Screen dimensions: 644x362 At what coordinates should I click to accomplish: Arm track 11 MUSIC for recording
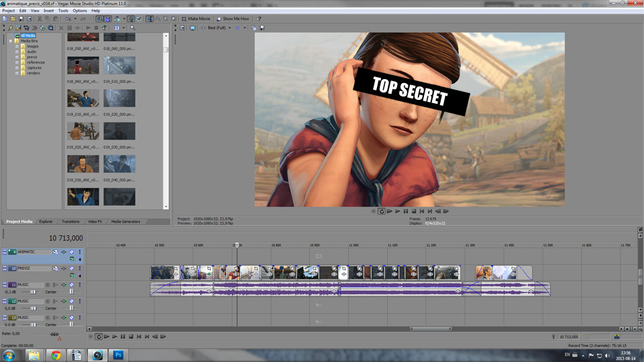47,285
